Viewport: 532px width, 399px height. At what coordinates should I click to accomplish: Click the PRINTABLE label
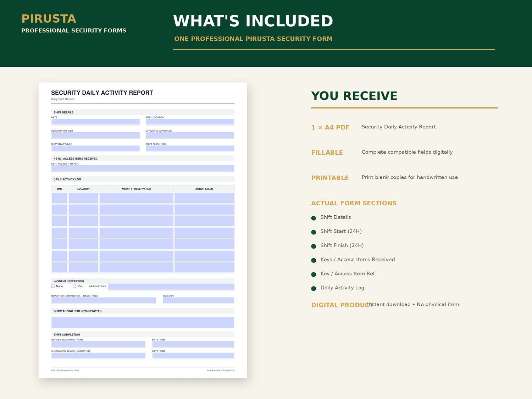(x=330, y=178)
